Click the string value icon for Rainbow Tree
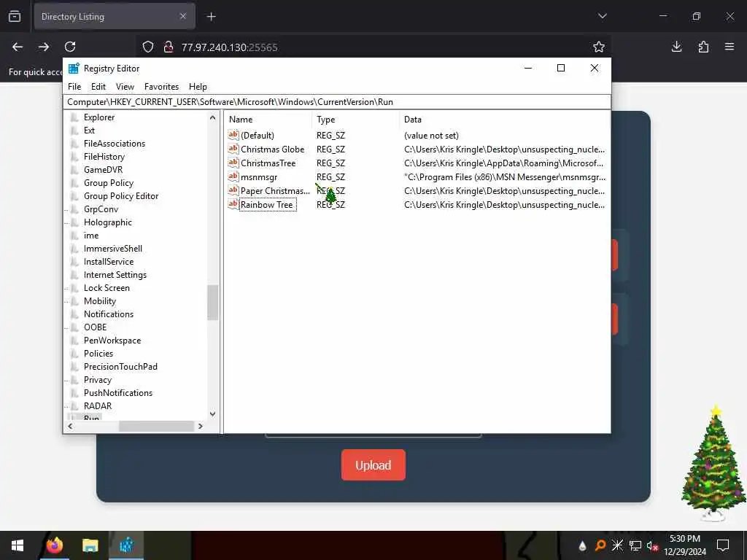The image size is (747, 560). pos(233,204)
